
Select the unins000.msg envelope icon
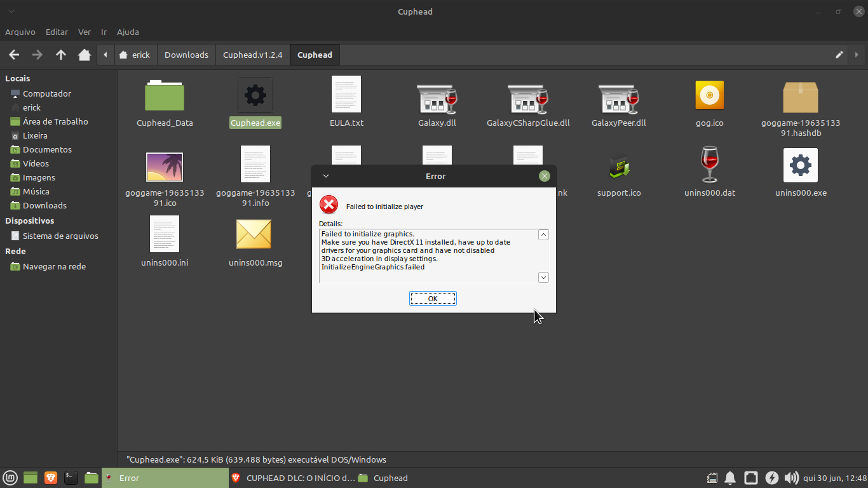pos(254,234)
